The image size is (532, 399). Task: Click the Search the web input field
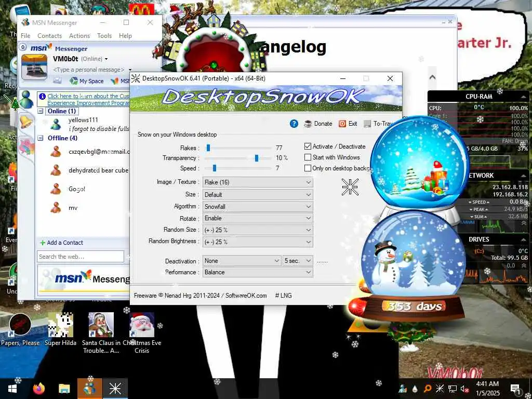(x=81, y=257)
